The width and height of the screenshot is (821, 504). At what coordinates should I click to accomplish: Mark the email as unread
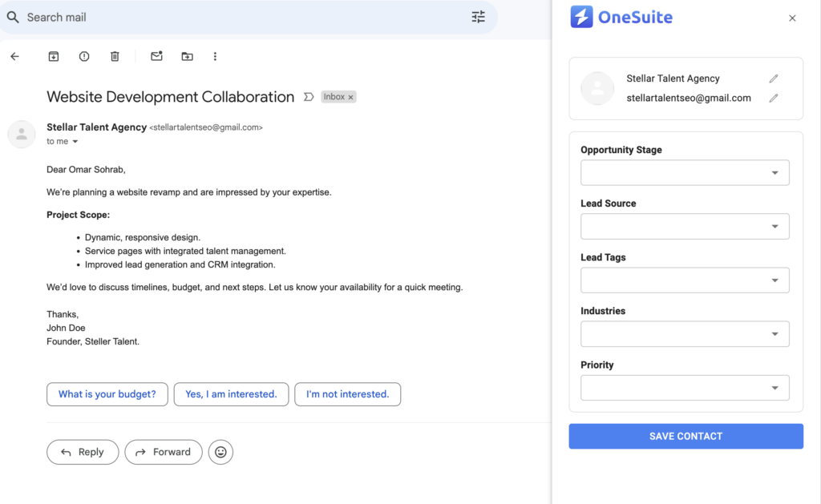point(156,56)
